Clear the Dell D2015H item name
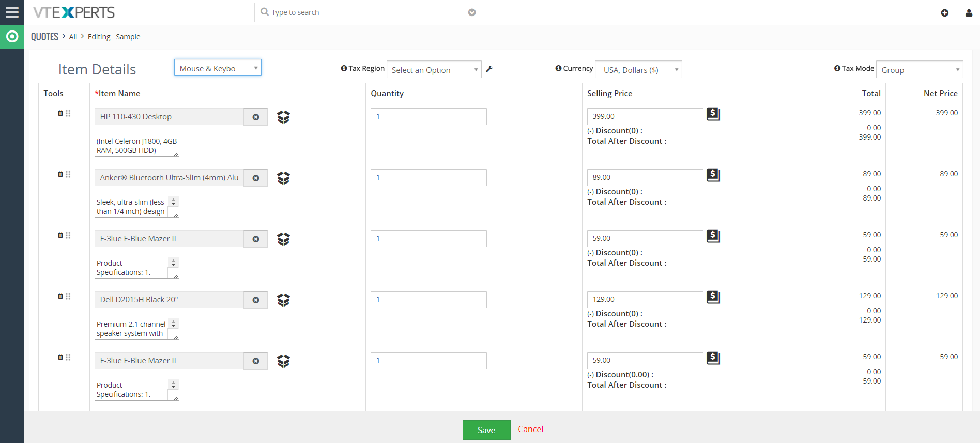The width and height of the screenshot is (980, 443). point(255,300)
